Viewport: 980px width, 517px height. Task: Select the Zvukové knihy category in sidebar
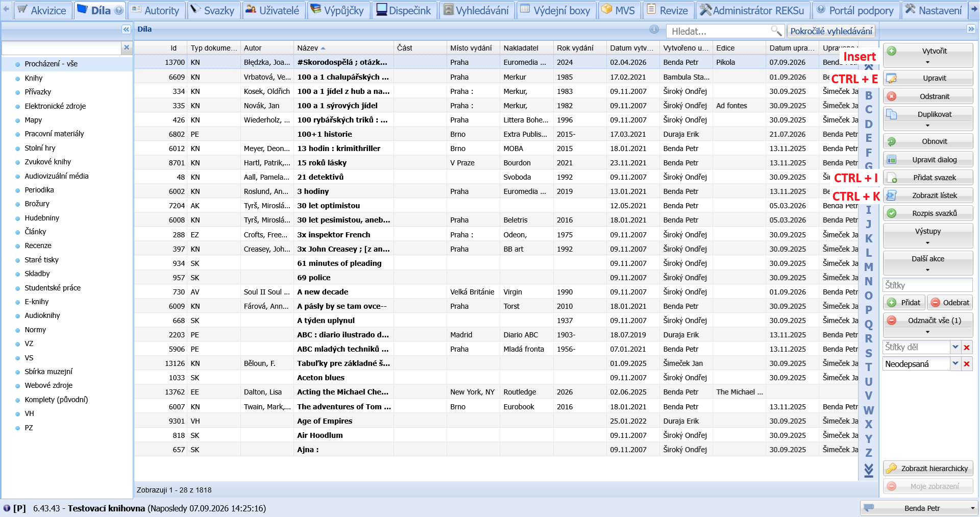click(48, 162)
